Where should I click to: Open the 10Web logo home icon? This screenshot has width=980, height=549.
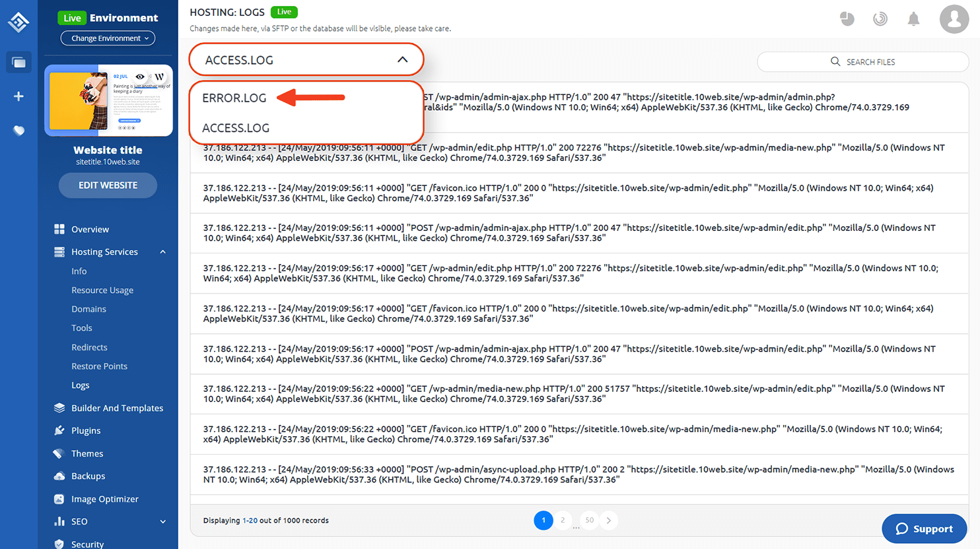pyautogui.click(x=18, y=21)
